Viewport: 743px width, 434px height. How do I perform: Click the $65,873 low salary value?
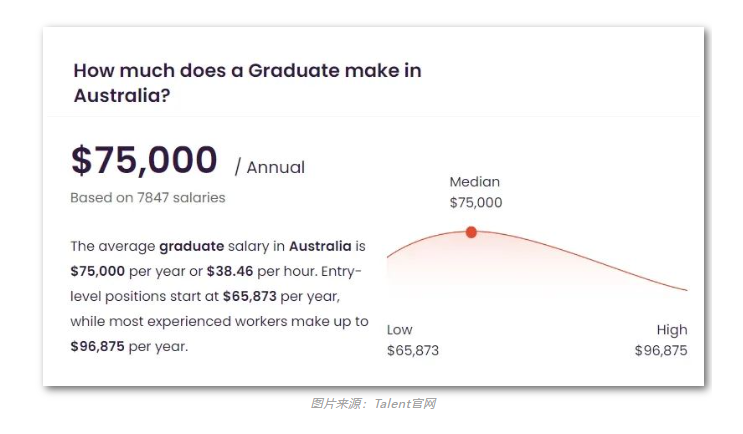413,350
